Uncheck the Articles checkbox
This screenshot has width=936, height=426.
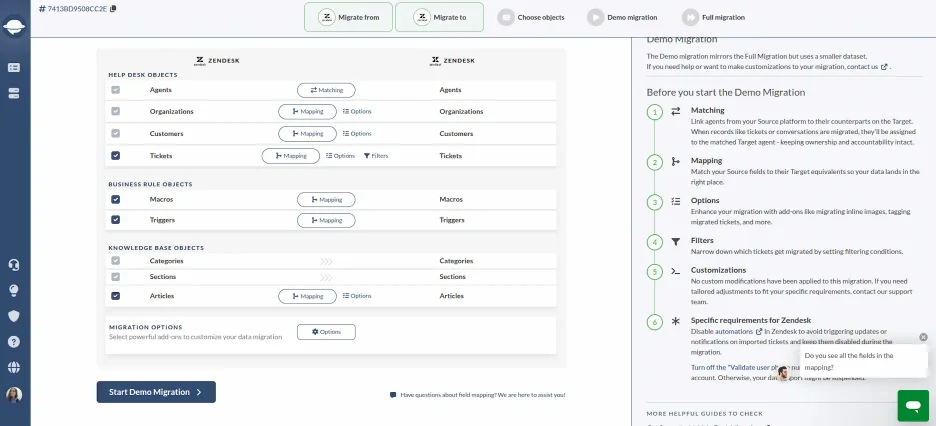(115, 296)
